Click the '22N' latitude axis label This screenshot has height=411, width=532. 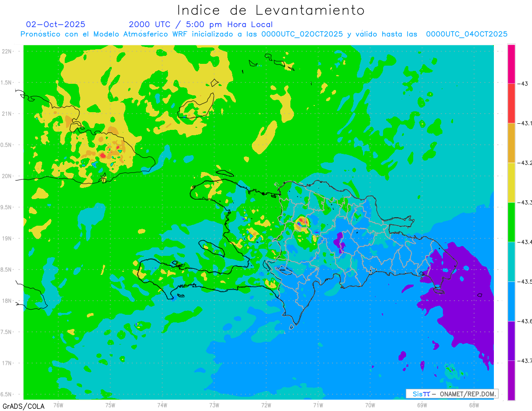(x=7, y=51)
